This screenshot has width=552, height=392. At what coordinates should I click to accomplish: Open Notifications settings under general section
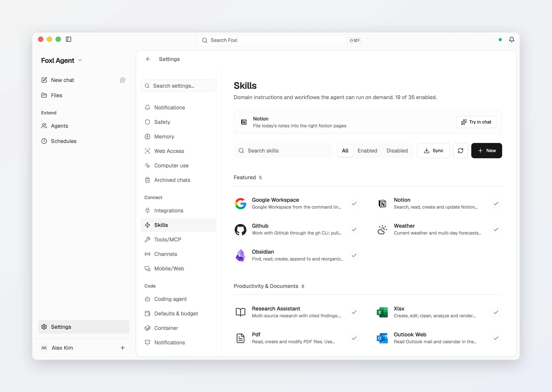pyautogui.click(x=178, y=108)
